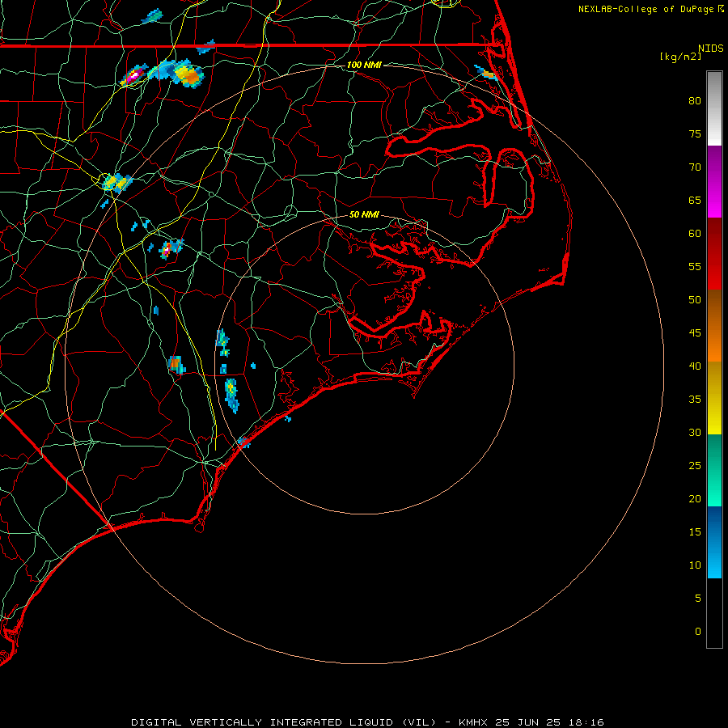Viewport: 728px width, 728px height.
Task: Click the 70 value on the color scale
Action: coord(695,167)
